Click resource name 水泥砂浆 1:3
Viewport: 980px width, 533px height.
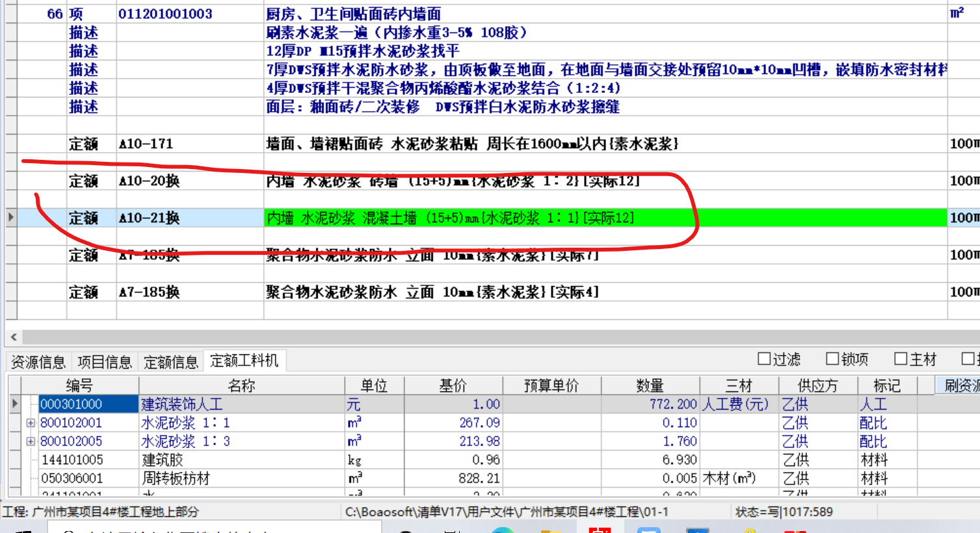pos(185,441)
